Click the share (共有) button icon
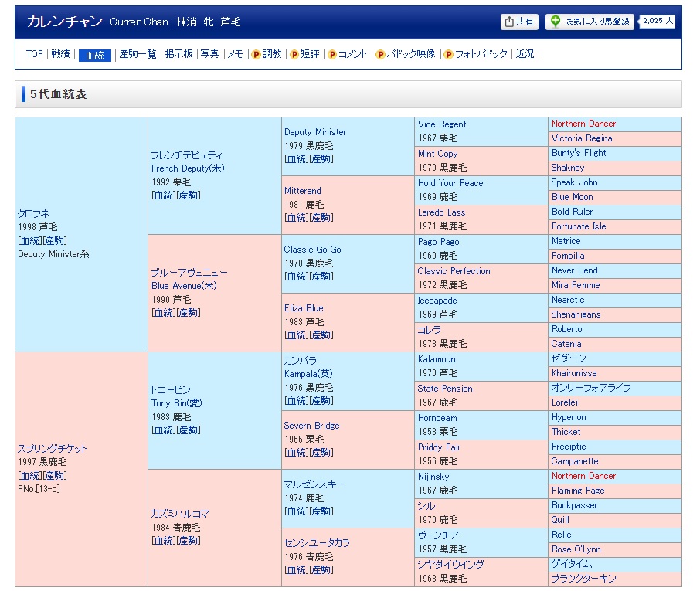This screenshot has width=700, height=591. click(x=510, y=22)
